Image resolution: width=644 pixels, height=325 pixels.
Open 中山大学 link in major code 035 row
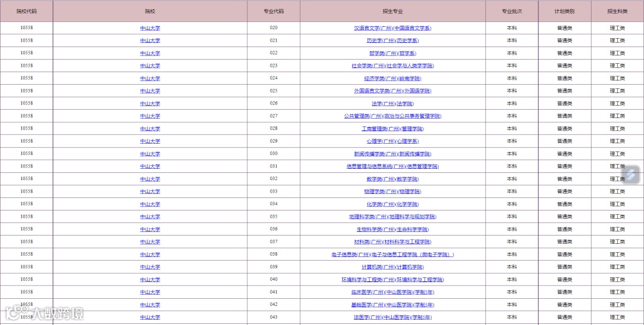click(150, 216)
